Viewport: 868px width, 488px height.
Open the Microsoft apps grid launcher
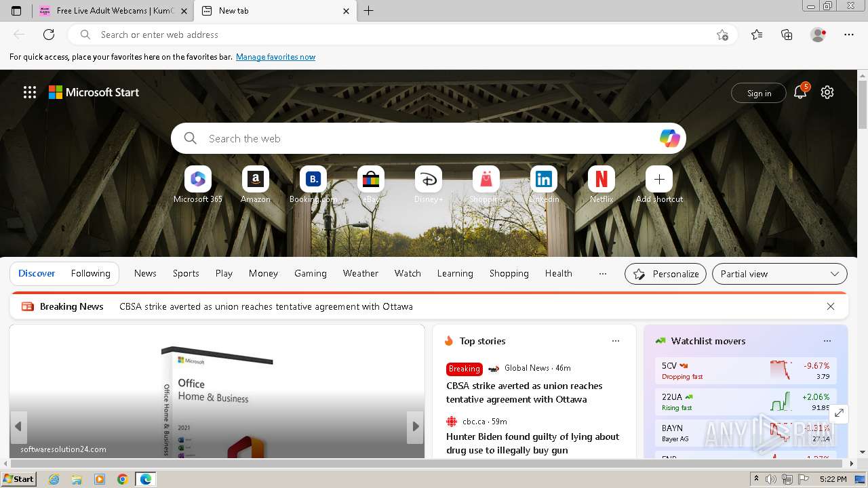coord(30,92)
